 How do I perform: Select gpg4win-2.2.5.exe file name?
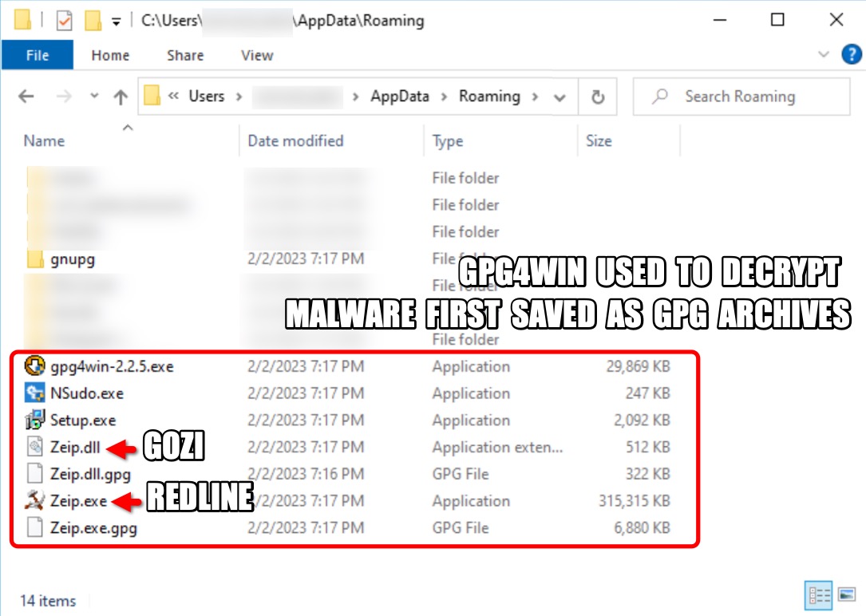tap(112, 366)
